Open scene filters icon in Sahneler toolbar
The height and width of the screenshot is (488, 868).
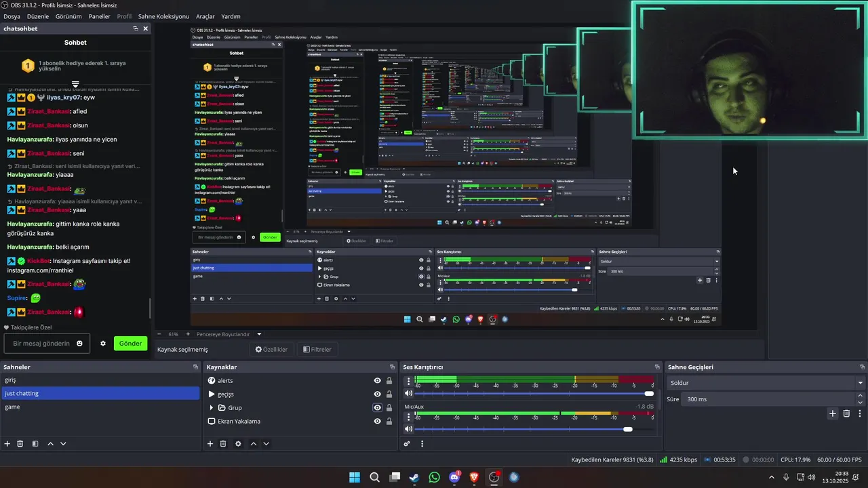pyautogui.click(x=34, y=444)
